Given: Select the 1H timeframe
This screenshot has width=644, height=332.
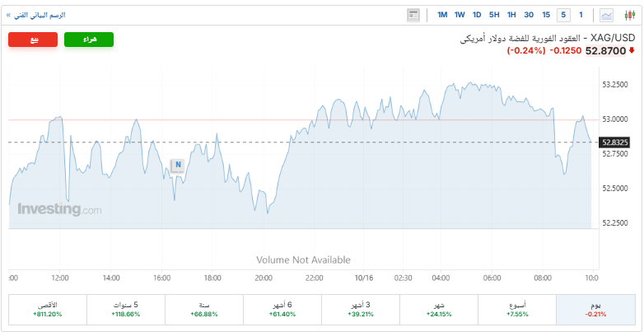Looking at the screenshot, I should coord(511,15).
